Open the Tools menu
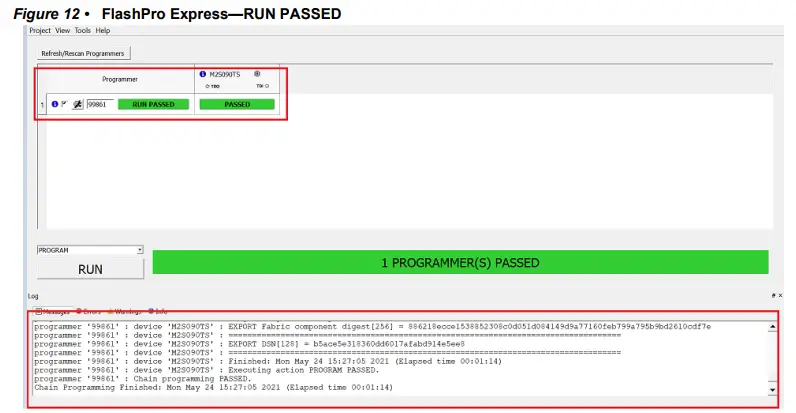Viewport: 796px width, 413px height. pyautogui.click(x=82, y=30)
